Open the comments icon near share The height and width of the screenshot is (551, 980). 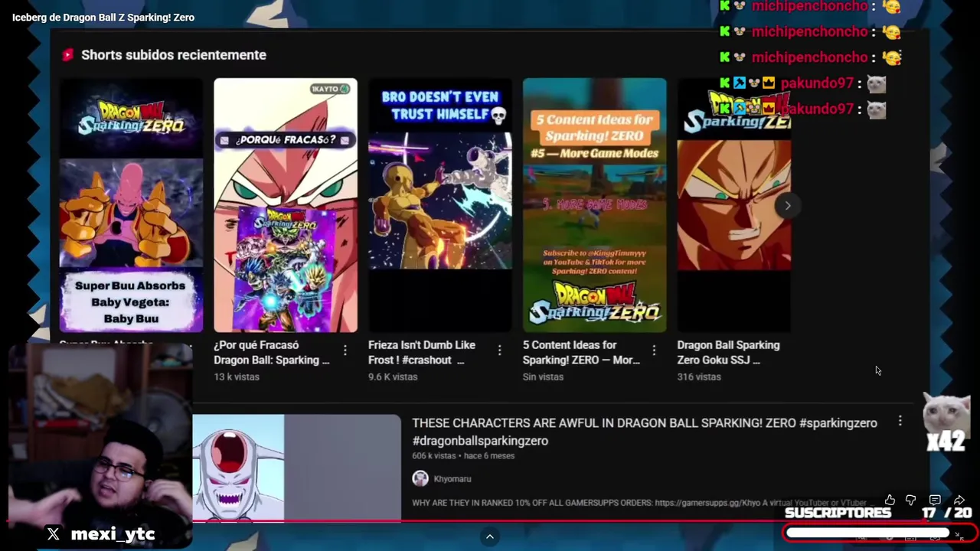coord(935,500)
